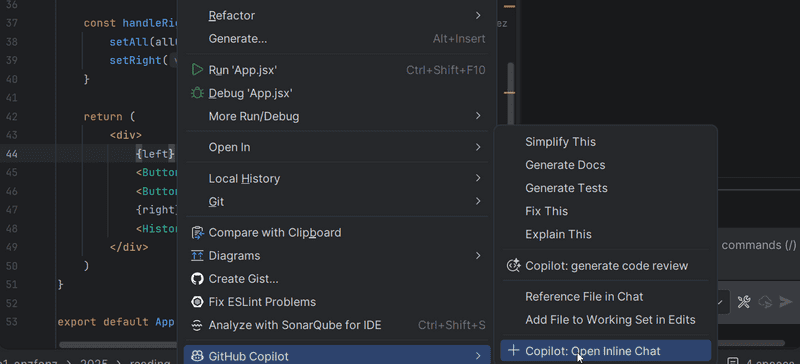Click the 'setRight(' call on line 39

(x=139, y=60)
